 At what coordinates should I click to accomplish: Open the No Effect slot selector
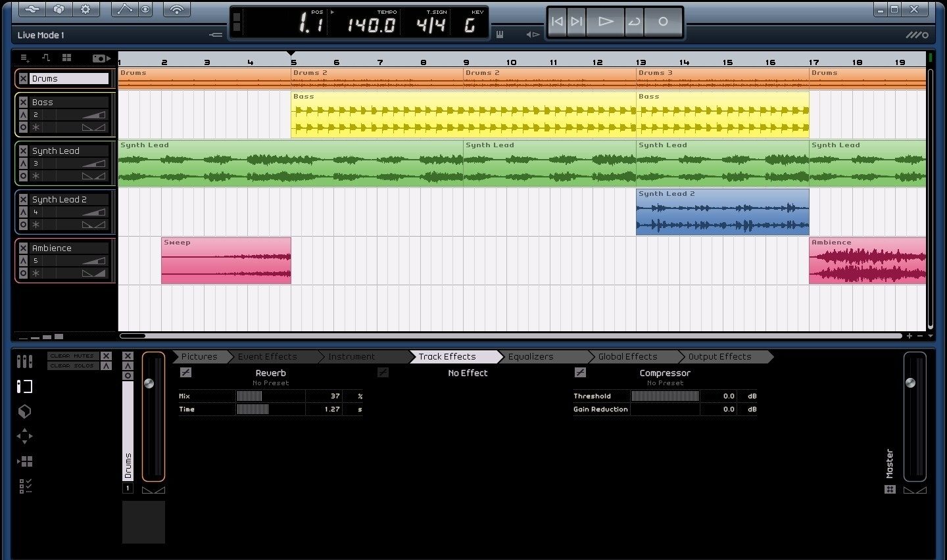(x=468, y=373)
